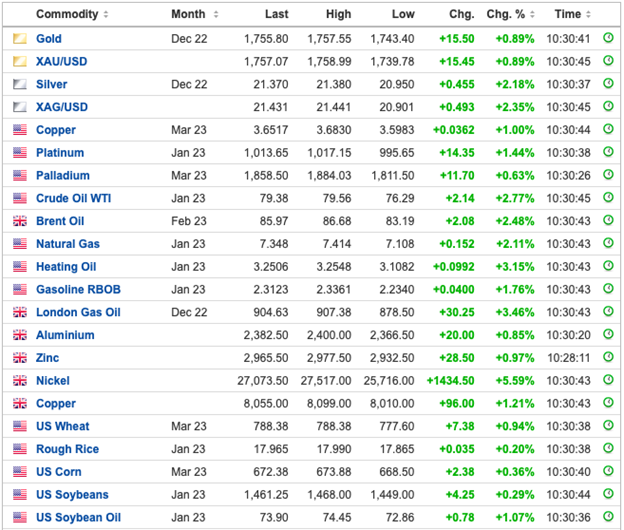Click the clock icon in the Palladium row
The image size is (624, 530).
coord(608,175)
